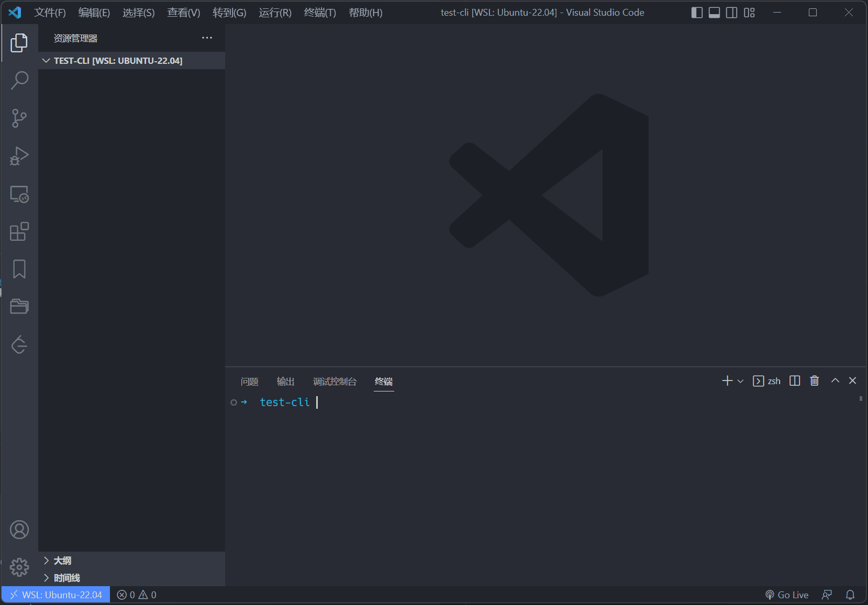
Task: Open the Run and Debug view
Action: [19, 156]
